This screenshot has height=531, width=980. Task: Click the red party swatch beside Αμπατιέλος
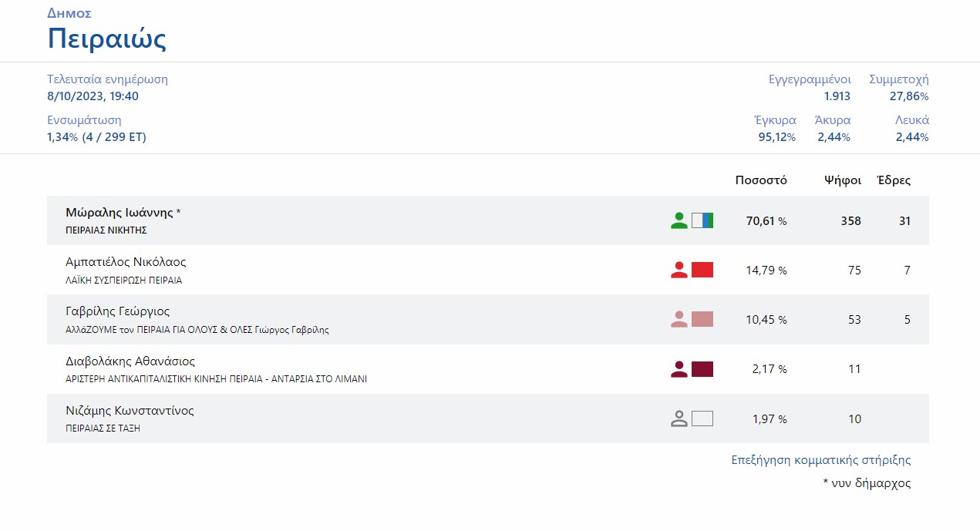click(702, 271)
